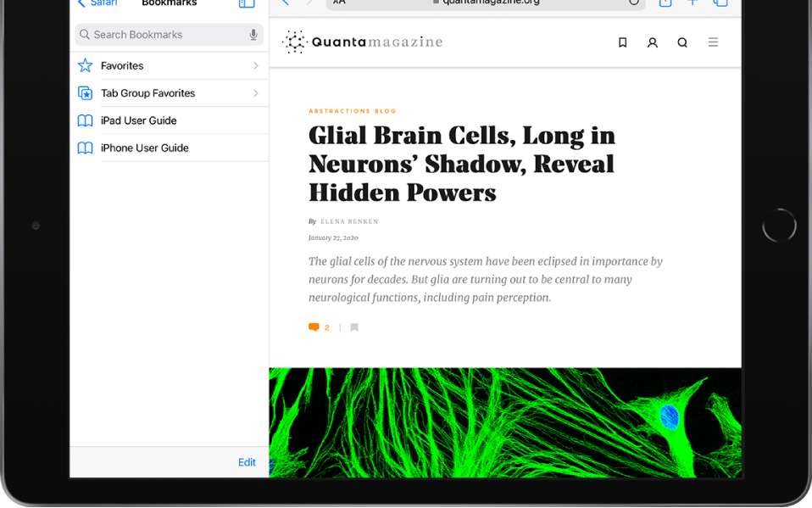Go back to the Safari sidebar
The image size is (812, 508).
click(x=97, y=3)
